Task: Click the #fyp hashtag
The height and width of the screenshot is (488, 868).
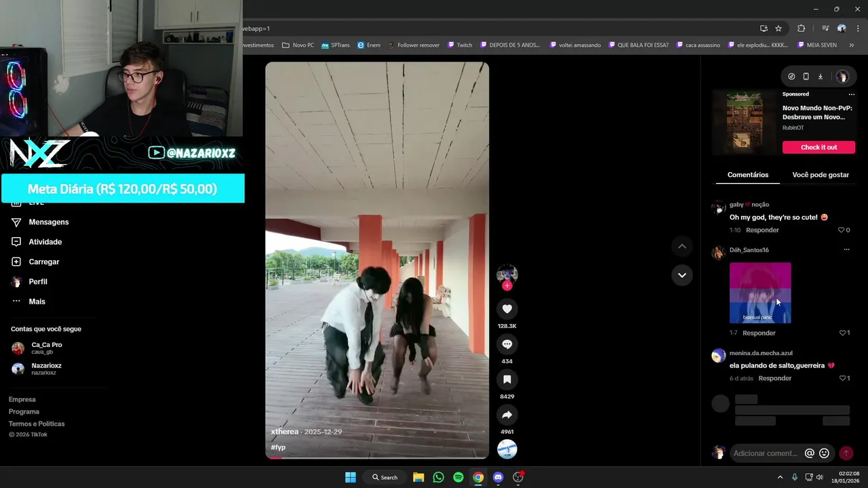Action: [x=278, y=447]
